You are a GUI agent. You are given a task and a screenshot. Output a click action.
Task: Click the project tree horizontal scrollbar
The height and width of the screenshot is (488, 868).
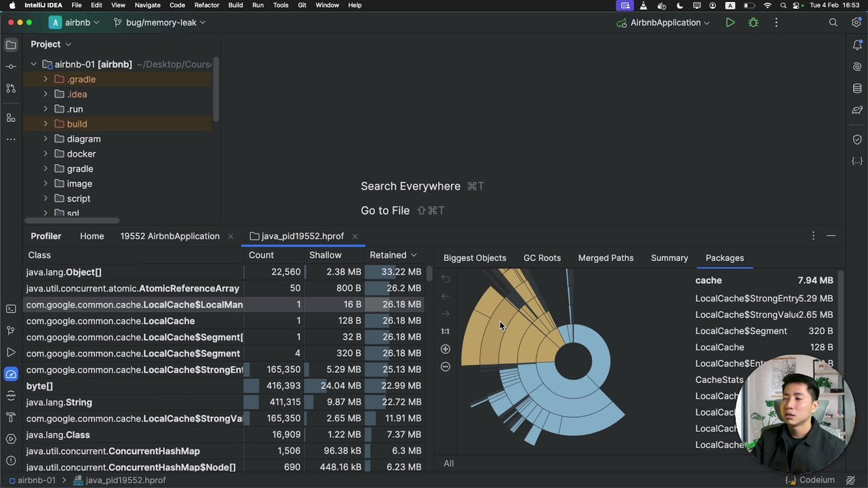(x=72, y=220)
